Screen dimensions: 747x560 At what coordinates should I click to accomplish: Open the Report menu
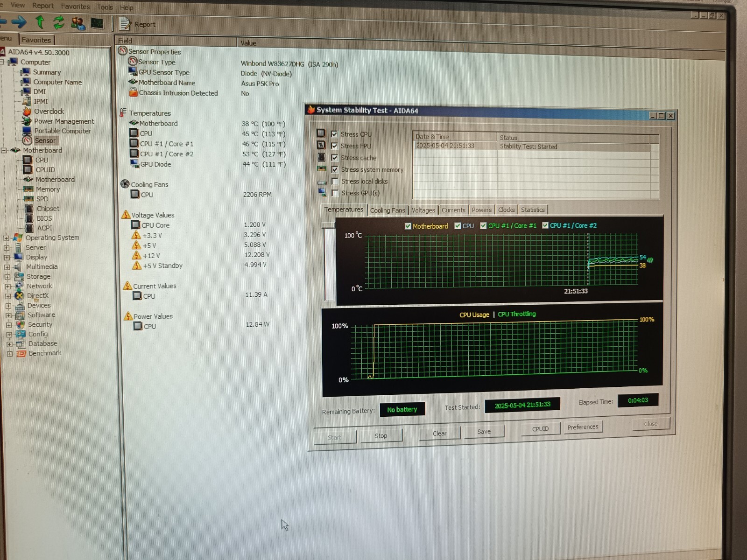point(43,6)
